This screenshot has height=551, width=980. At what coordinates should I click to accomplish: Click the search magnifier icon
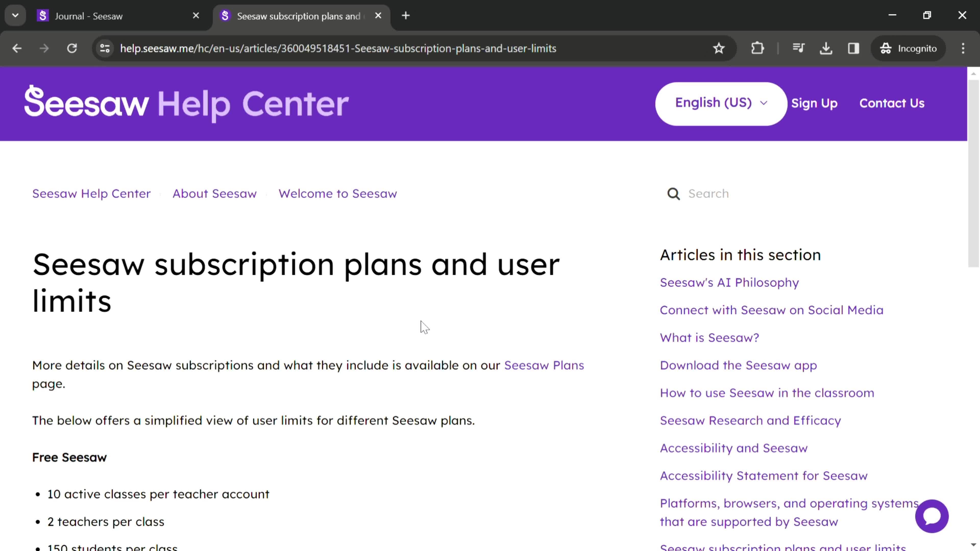point(673,194)
